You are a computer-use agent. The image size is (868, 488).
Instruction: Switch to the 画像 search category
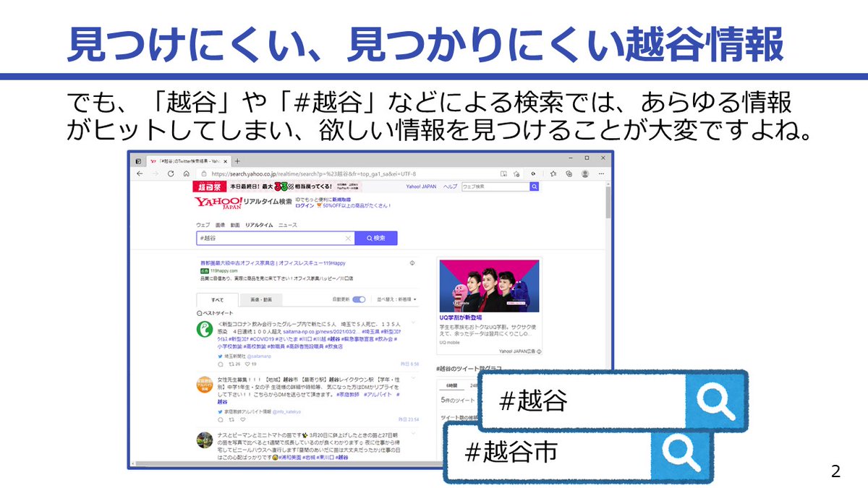(x=220, y=226)
